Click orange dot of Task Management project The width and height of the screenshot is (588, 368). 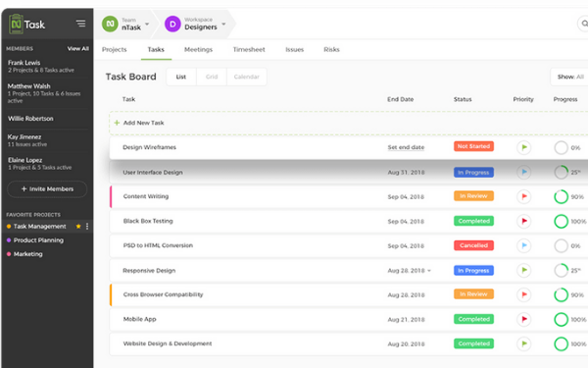pos(9,227)
